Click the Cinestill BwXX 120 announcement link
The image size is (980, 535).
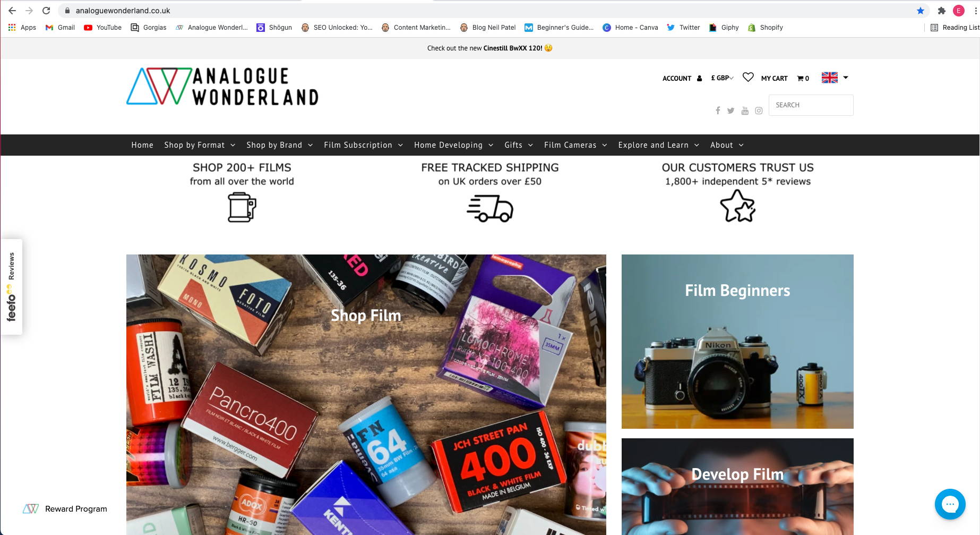coord(513,48)
